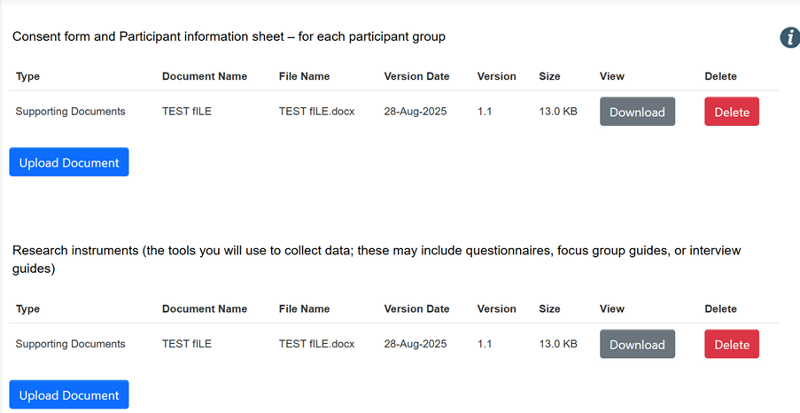Download the Consent form TEST fILE document

click(637, 112)
